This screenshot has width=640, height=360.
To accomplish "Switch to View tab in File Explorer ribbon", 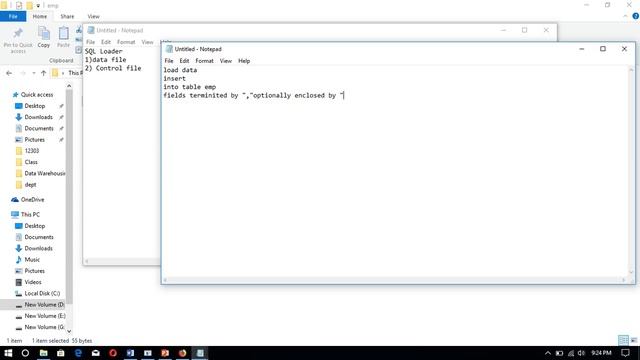I will click(x=93, y=16).
